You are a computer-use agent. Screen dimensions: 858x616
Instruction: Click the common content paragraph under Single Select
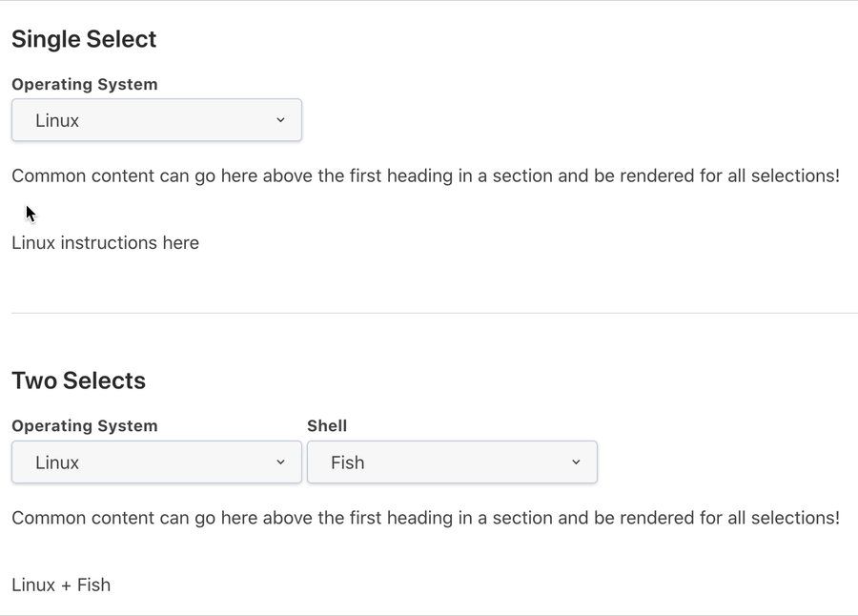[x=425, y=176]
